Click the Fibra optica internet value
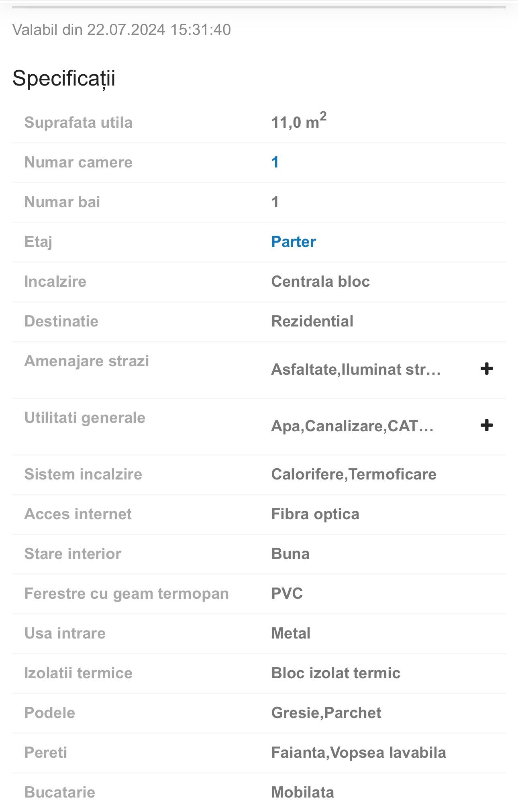 [x=315, y=514]
